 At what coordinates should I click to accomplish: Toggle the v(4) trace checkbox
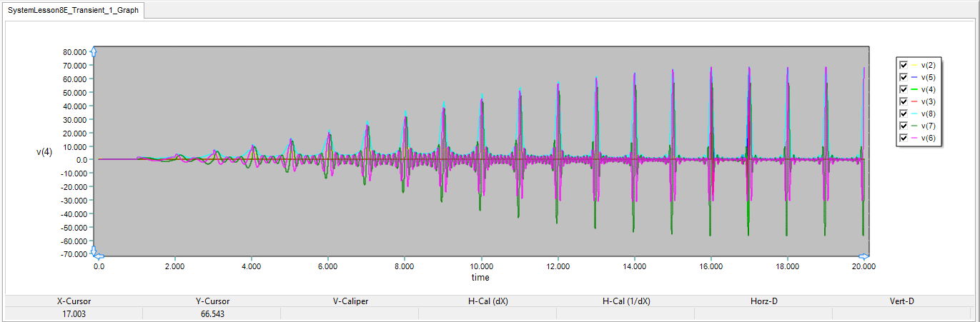904,89
